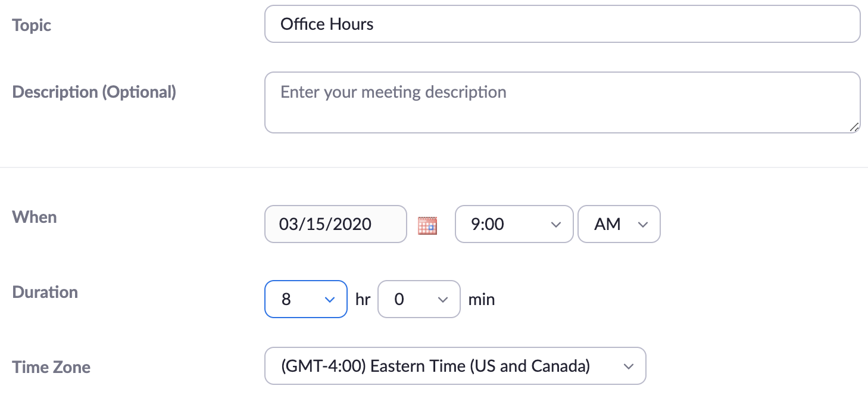Click the chevron on the 9:00 time selector
The width and height of the screenshot is (868, 398).
(x=555, y=225)
